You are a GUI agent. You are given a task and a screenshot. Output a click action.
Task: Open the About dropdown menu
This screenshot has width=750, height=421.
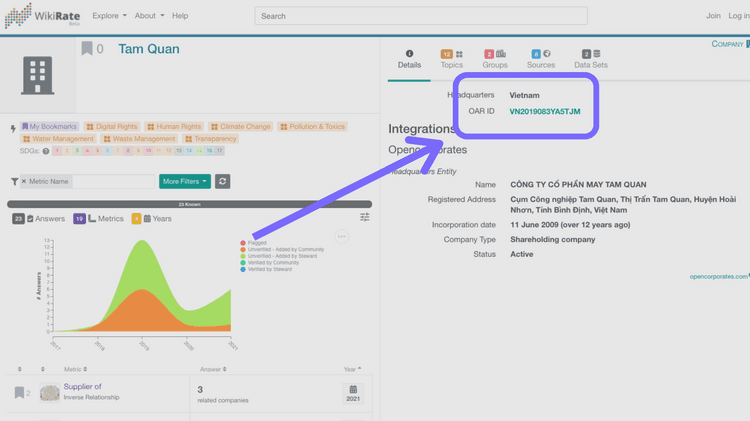(x=149, y=16)
